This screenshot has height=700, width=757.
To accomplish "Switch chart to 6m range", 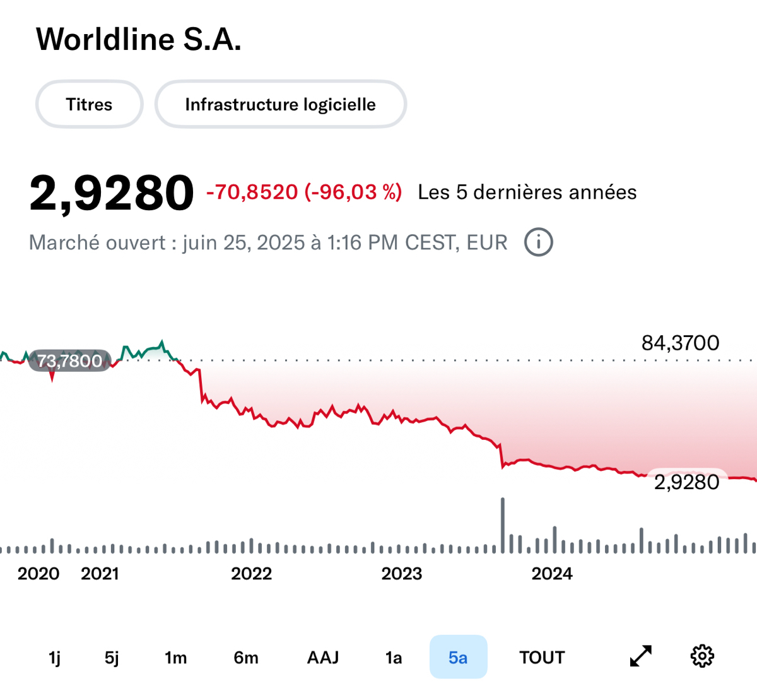I will tap(246, 658).
